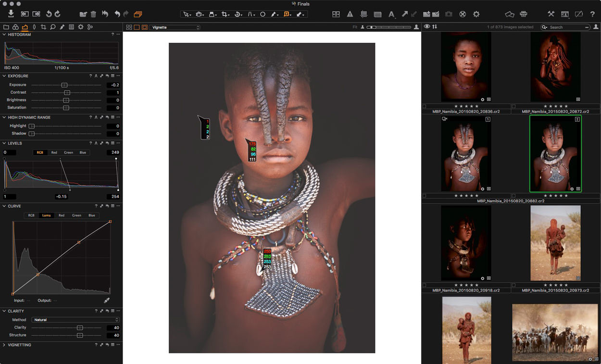Switch Levels to the Red channel tab
601x364 pixels.
coord(54,152)
